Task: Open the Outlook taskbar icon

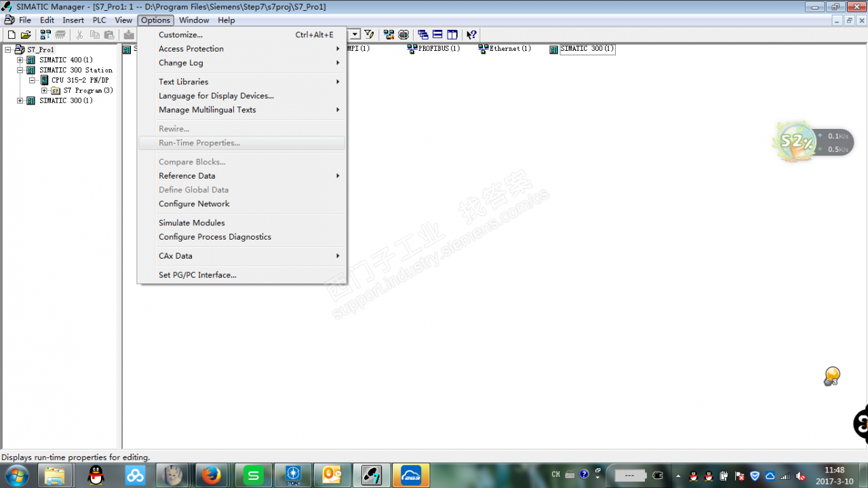Action: tap(332, 474)
